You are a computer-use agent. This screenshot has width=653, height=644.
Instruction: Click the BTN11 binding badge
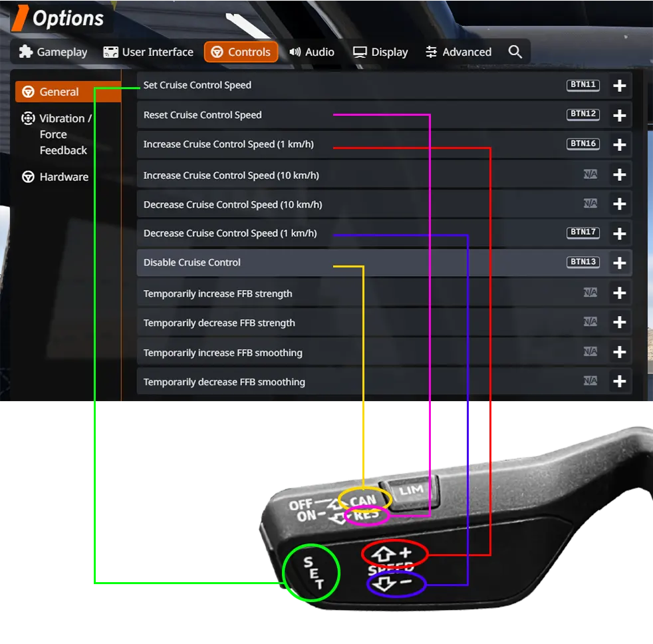point(583,84)
